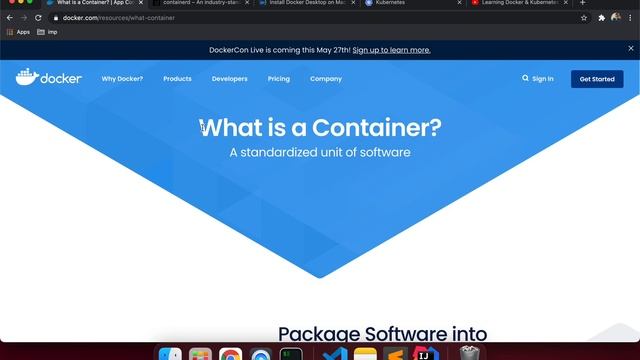The image size is (640, 360).
Task: Open Visual Studio Code from the Dock
Action: [x=335, y=353]
